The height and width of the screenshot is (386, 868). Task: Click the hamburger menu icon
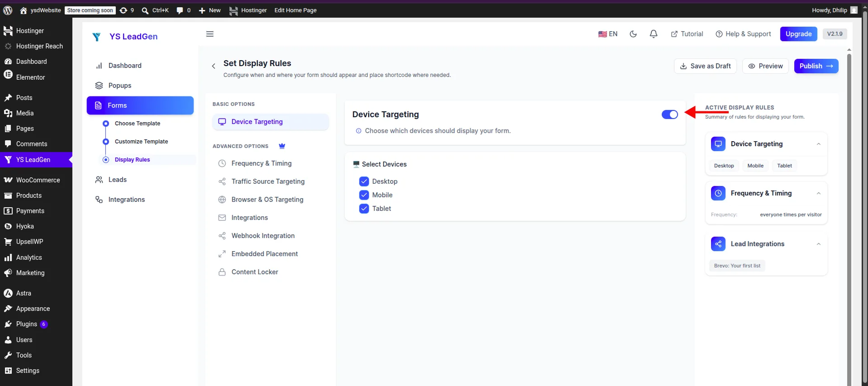coord(210,34)
